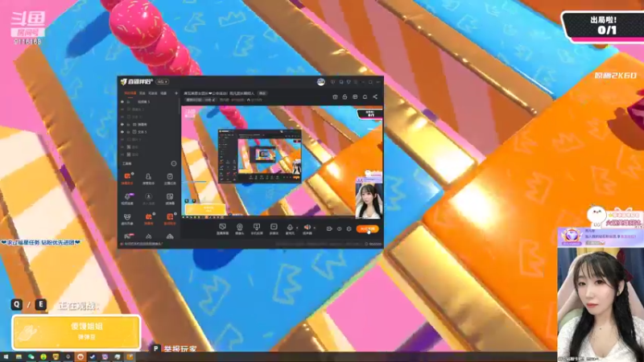
Task: Switch to the third scene tab
Action: point(153,93)
